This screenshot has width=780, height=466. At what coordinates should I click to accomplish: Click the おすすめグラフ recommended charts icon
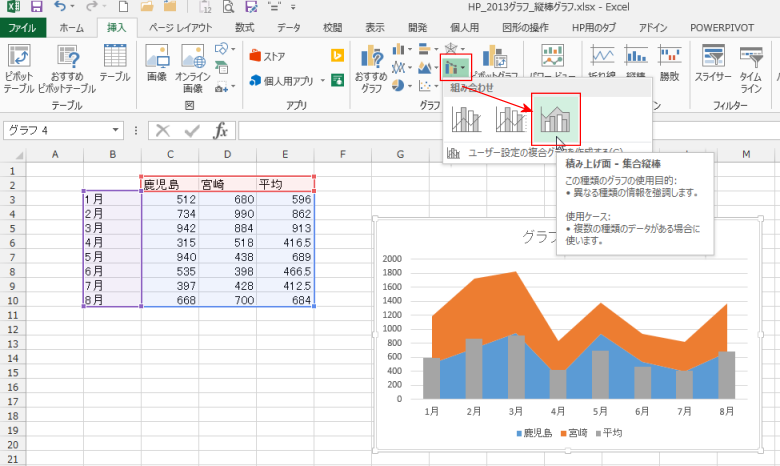click(x=371, y=66)
